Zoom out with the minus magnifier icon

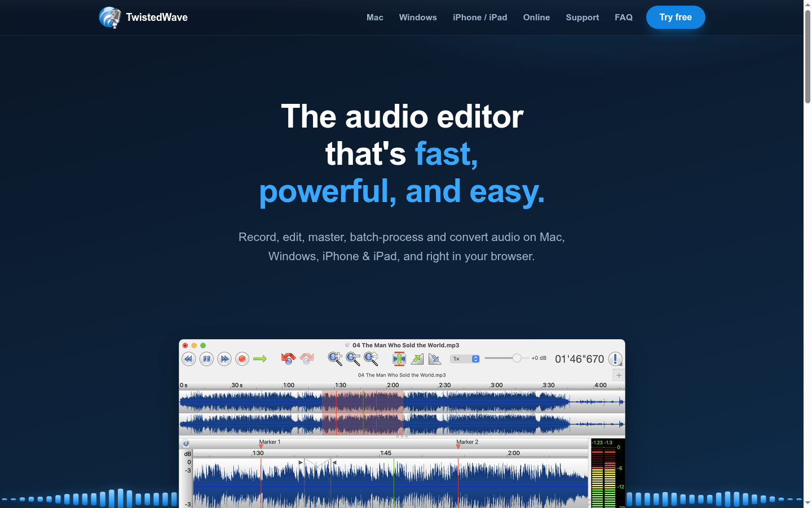(353, 358)
